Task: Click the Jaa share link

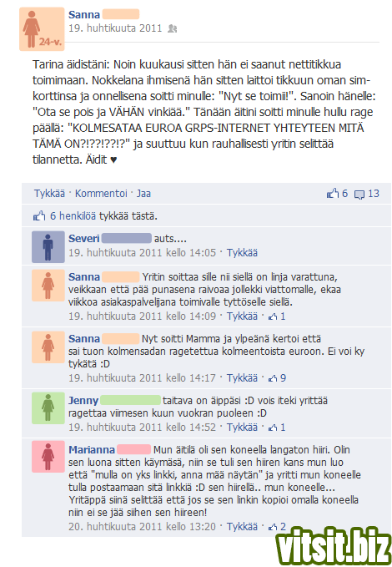Action: pos(143,194)
